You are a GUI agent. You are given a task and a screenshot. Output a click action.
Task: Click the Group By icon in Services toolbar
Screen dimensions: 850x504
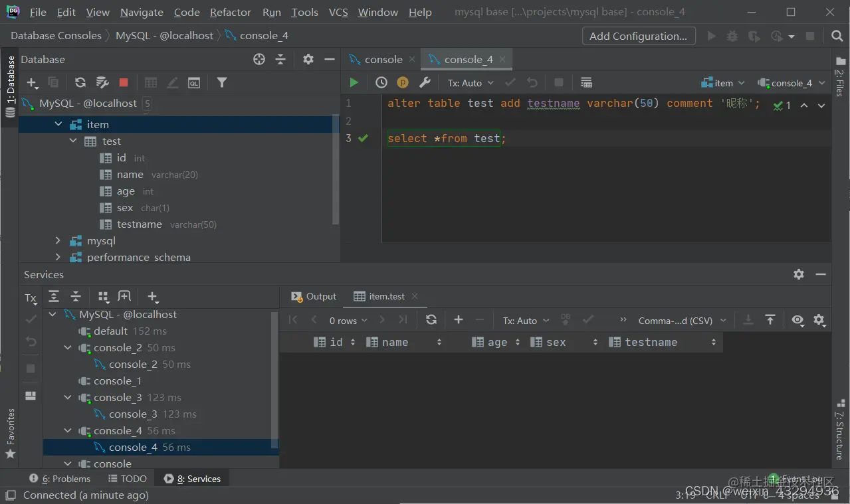coord(103,297)
